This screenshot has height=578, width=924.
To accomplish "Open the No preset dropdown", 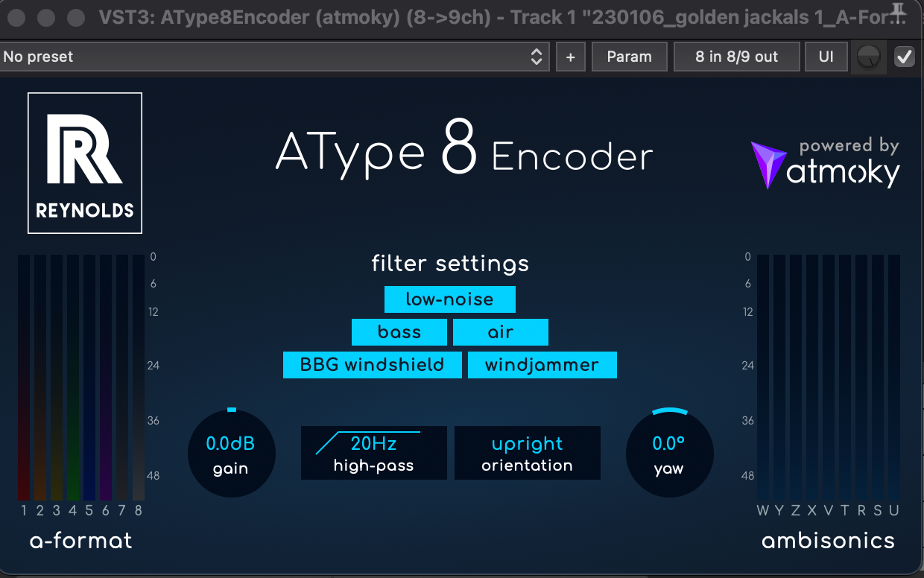I will click(274, 57).
